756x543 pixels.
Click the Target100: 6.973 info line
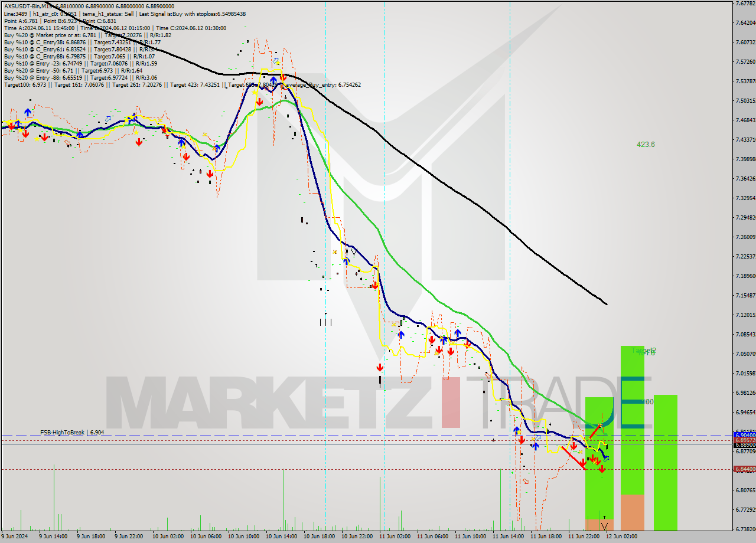point(25,85)
